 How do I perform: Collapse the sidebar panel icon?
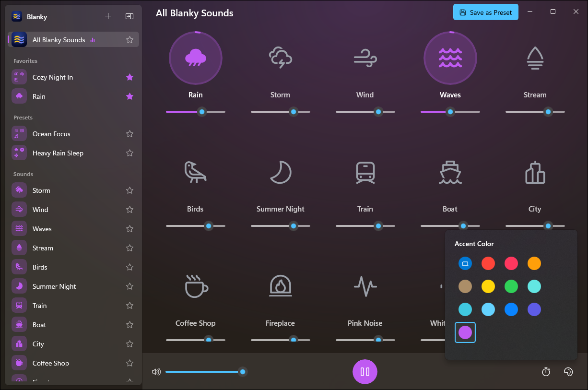tap(129, 16)
